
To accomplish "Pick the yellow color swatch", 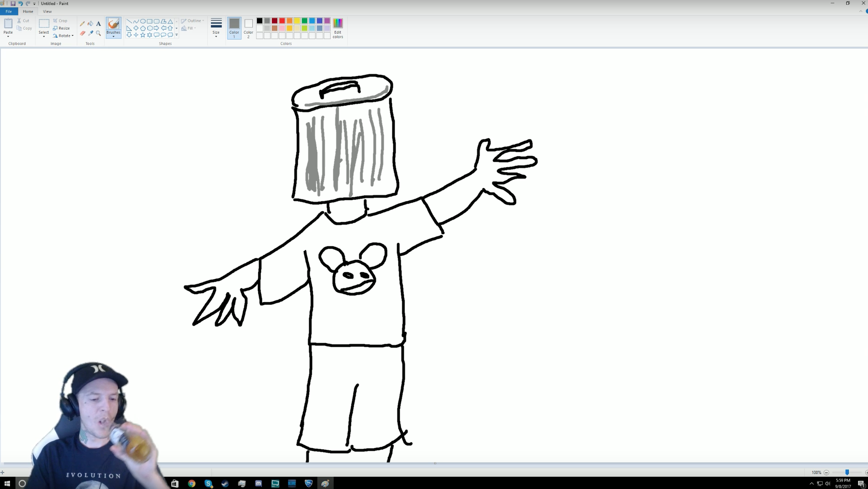I will (297, 20).
